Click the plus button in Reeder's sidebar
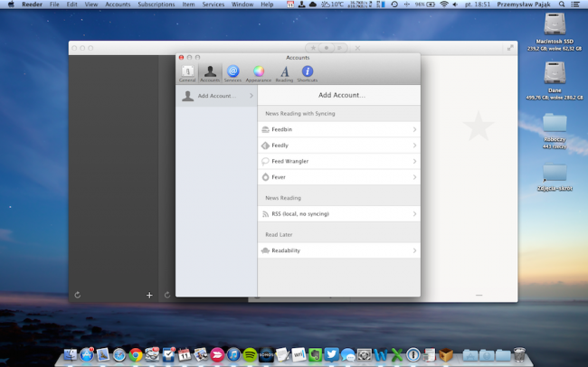Image resolution: width=588 pixels, height=367 pixels. (149, 295)
